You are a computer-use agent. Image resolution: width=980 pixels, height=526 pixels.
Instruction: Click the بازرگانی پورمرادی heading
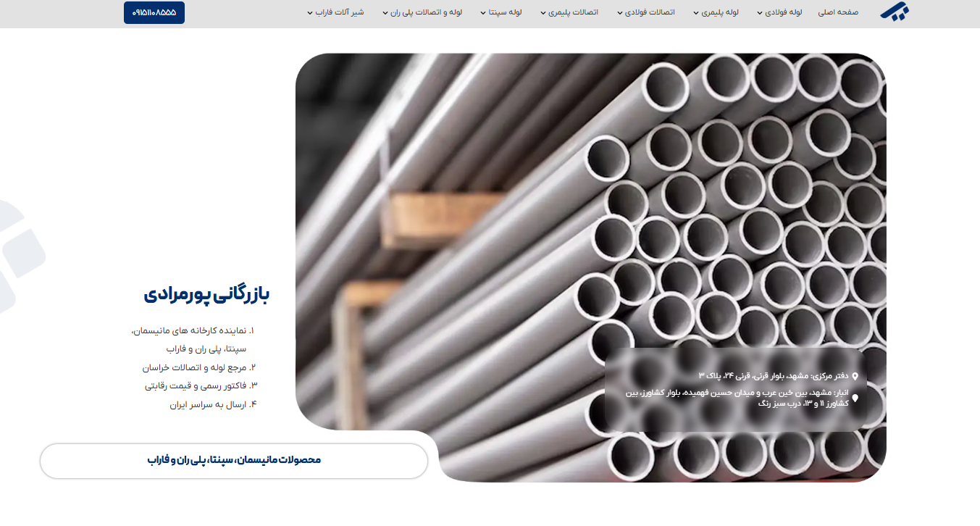click(x=206, y=294)
